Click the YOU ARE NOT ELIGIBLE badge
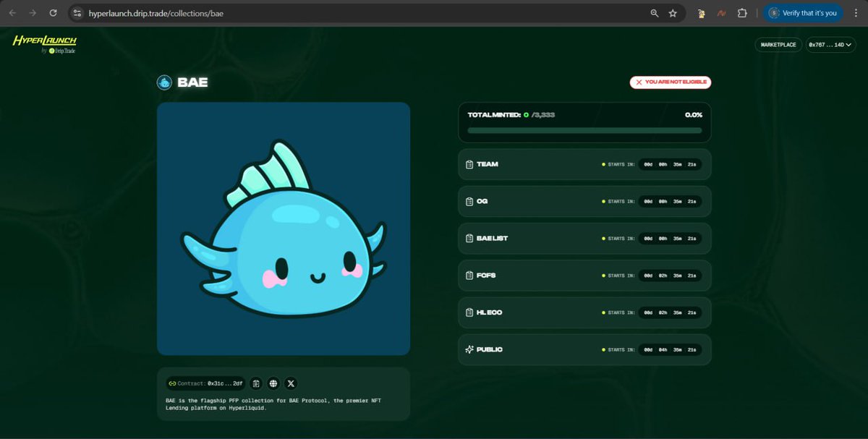The image size is (868, 439). [x=671, y=82]
